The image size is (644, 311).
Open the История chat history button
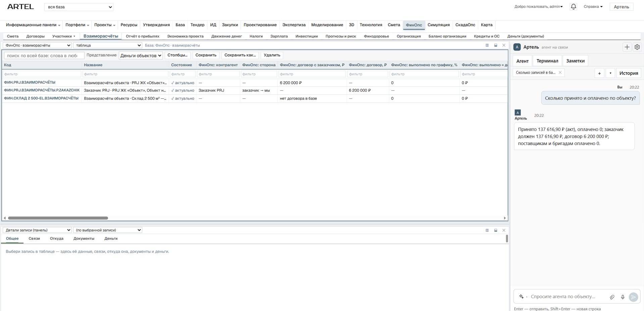click(629, 73)
